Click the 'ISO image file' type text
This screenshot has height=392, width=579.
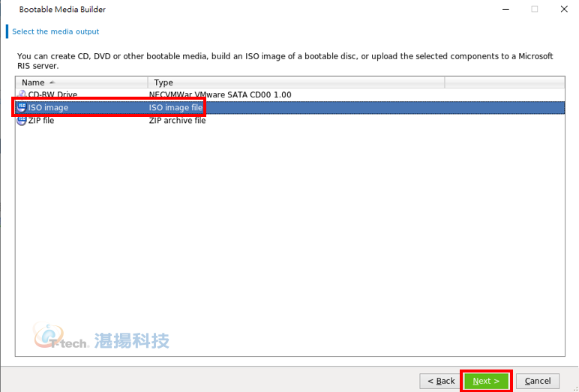click(175, 107)
